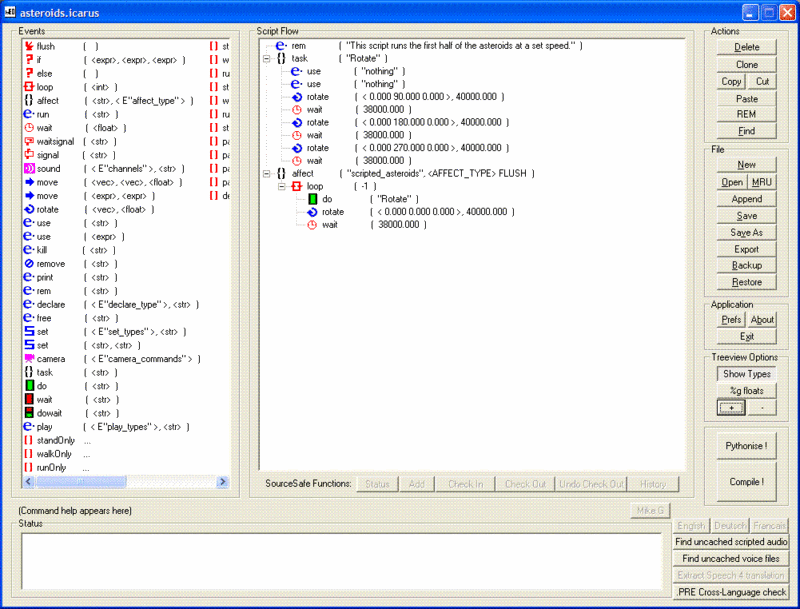Collapse the loop node in Script Flow
Image resolution: width=800 pixels, height=609 pixels.
pyautogui.click(x=282, y=187)
